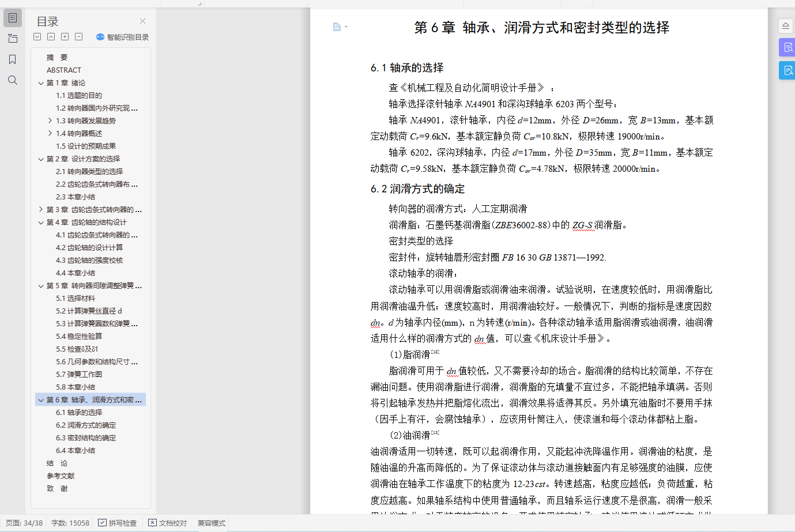Go to 5.2 计算弹簧丝直径 d heading

click(89, 311)
